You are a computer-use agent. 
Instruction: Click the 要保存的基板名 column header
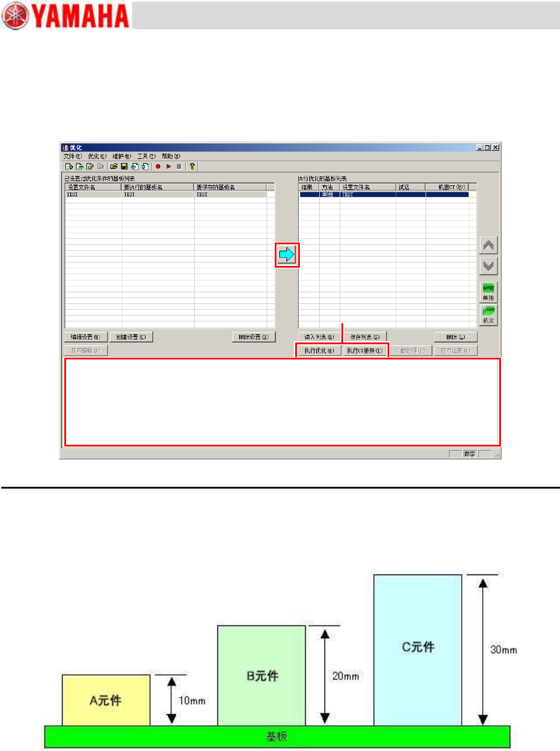230,187
